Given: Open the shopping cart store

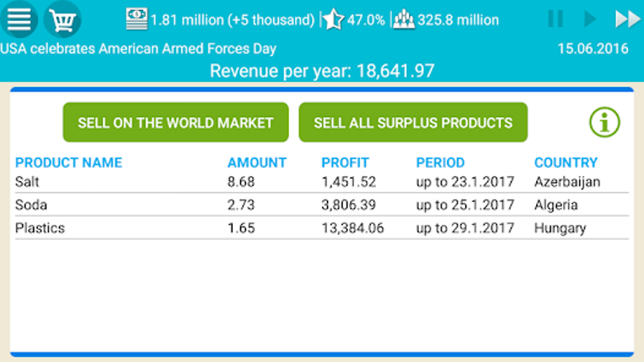Looking at the screenshot, I should point(62,19).
